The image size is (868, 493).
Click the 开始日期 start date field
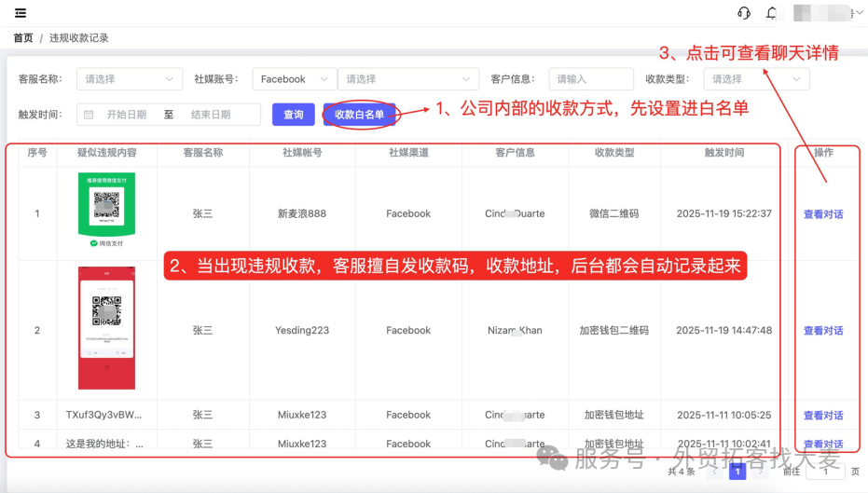pyautogui.click(x=127, y=115)
